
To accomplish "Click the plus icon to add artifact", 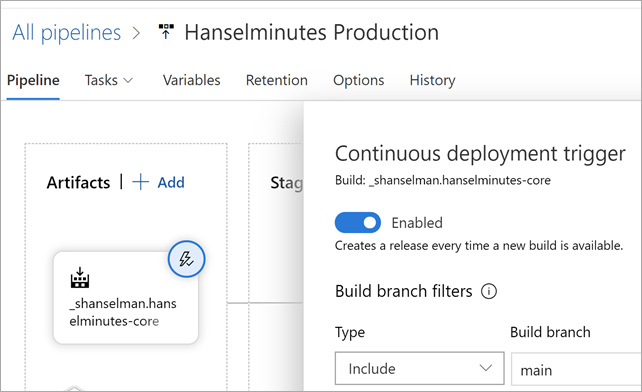I will [x=140, y=182].
